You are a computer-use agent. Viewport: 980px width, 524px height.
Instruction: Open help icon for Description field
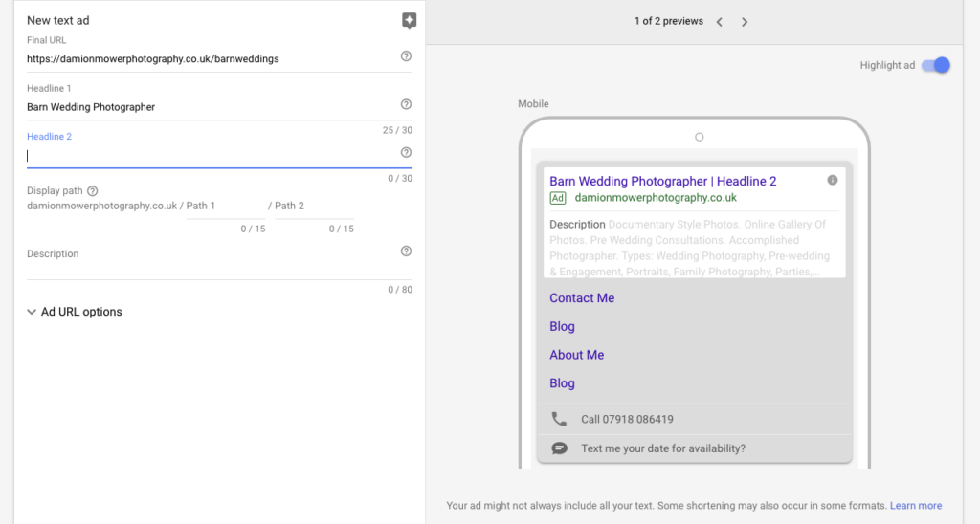tap(406, 251)
